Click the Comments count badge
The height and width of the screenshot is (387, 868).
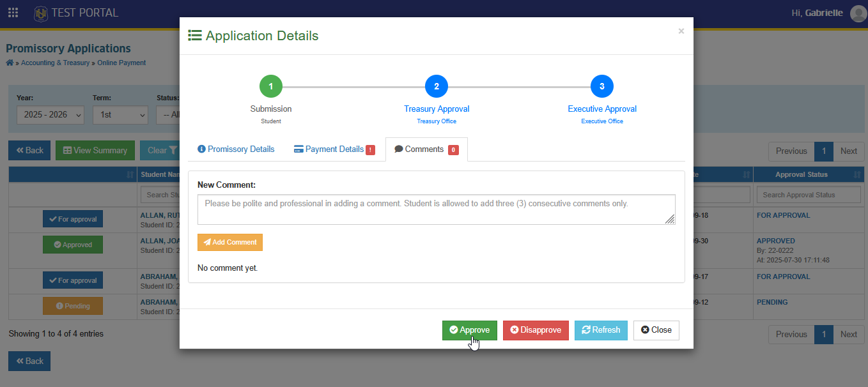[x=453, y=150]
